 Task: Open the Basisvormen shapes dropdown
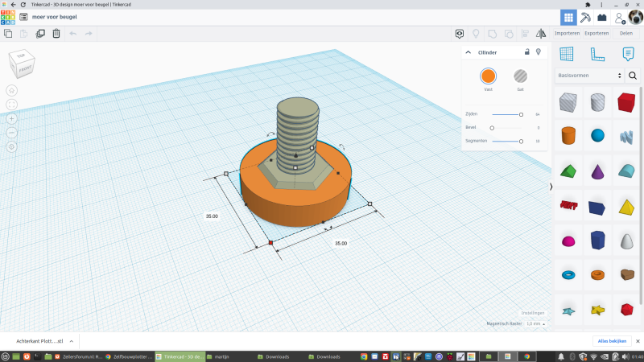pos(589,76)
